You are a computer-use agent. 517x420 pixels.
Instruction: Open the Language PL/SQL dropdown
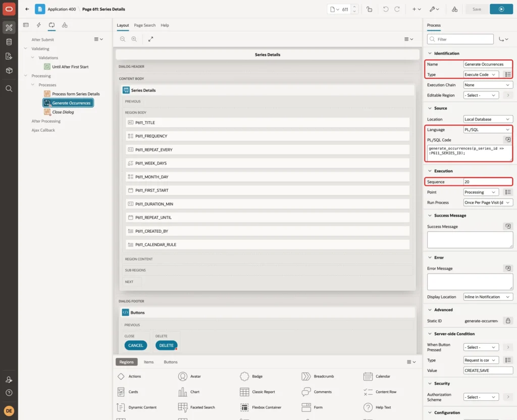[x=488, y=130]
